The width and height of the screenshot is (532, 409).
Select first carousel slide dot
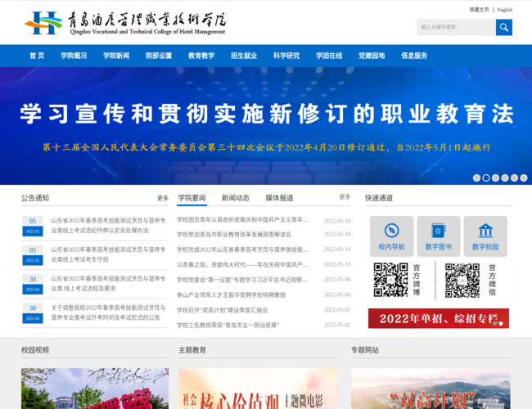(476, 178)
